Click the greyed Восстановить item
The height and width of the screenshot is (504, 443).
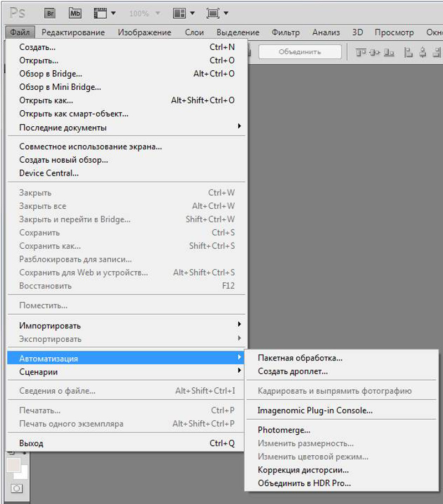126,286
